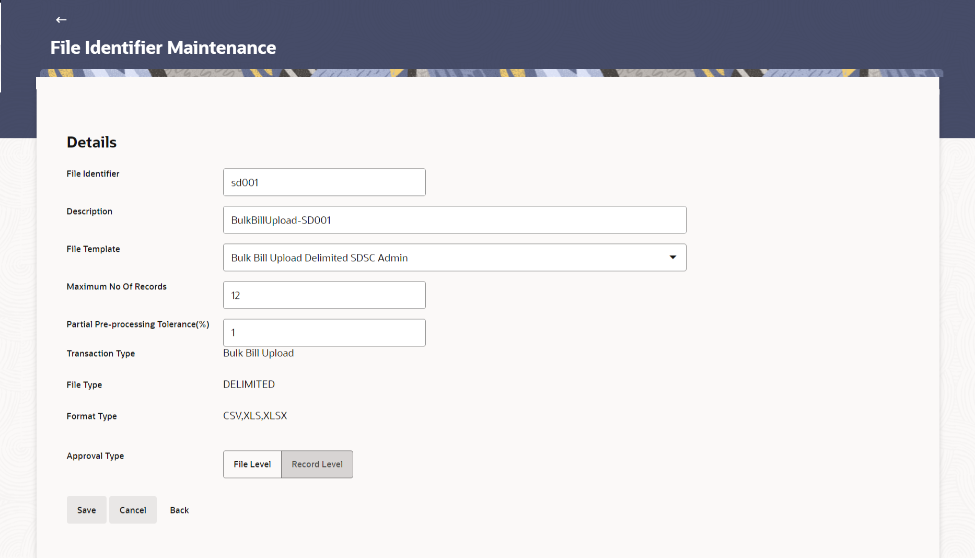This screenshot has width=975, height=560.
Task: Click the Save button
Action: (x=87, y=510)
